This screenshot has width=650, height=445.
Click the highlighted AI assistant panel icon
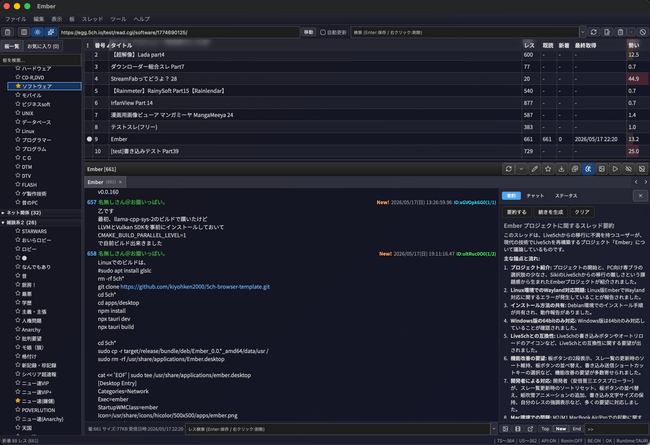tap(588, 169)
